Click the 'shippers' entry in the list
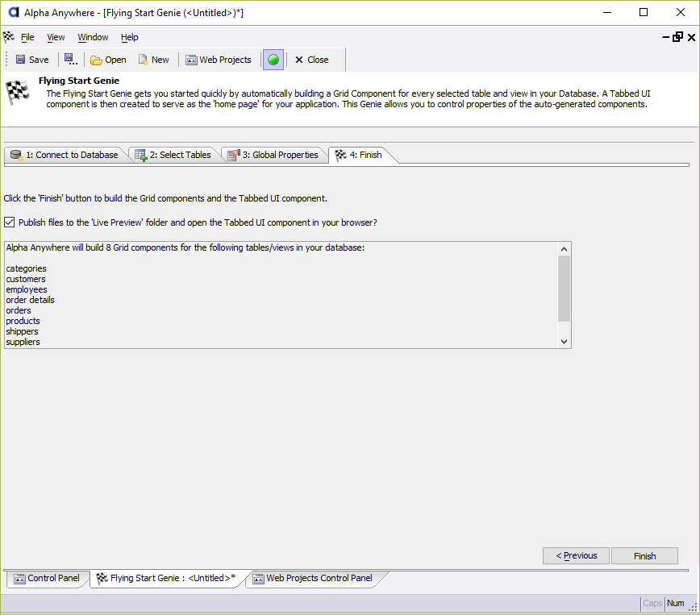This screenshot has height=615, width=700. click(x=22, y=331)
